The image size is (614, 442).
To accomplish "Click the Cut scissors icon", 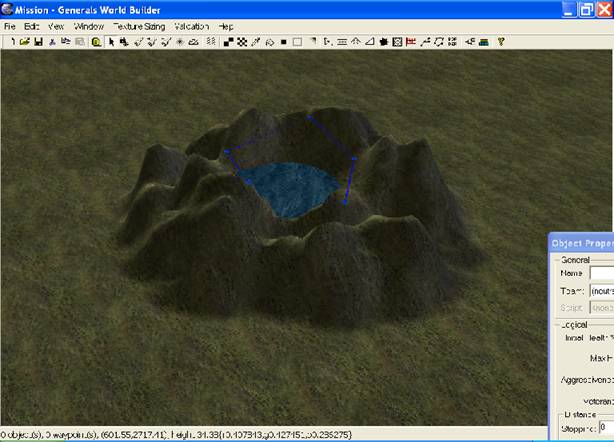I will click(x=52, y=41).
